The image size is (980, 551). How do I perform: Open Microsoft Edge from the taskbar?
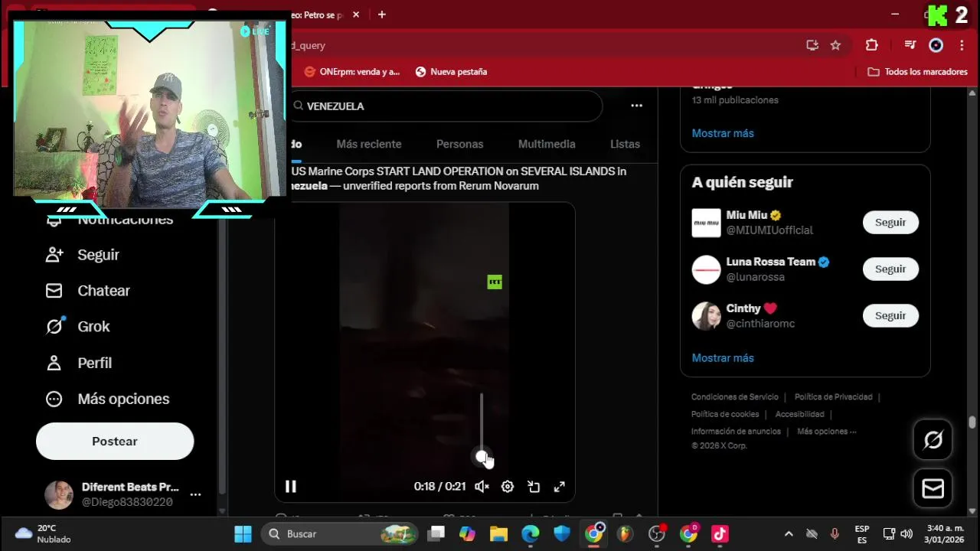click(530, 533)
